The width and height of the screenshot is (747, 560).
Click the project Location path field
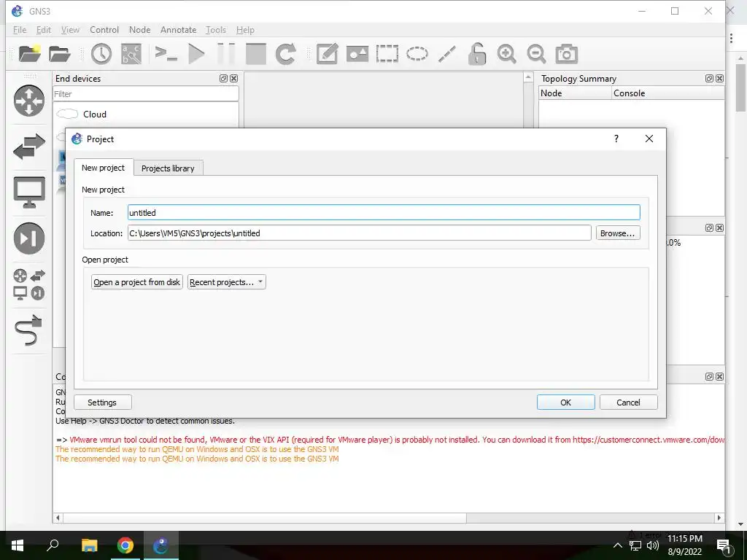[360, 233]
